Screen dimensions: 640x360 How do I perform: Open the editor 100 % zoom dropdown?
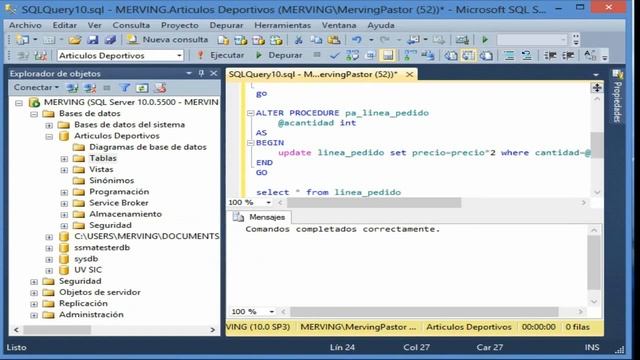click(x=269, y=202)
